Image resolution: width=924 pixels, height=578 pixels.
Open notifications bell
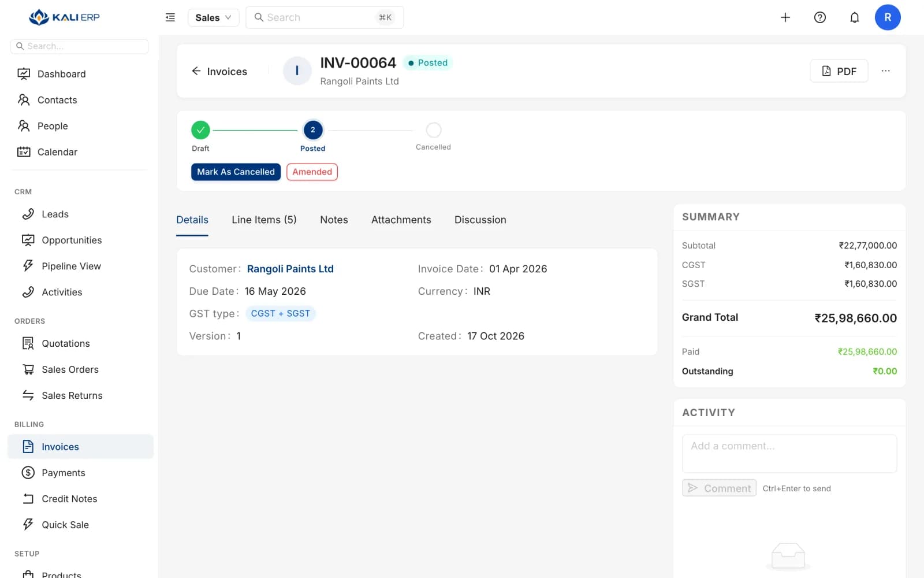tap(855, 17)
